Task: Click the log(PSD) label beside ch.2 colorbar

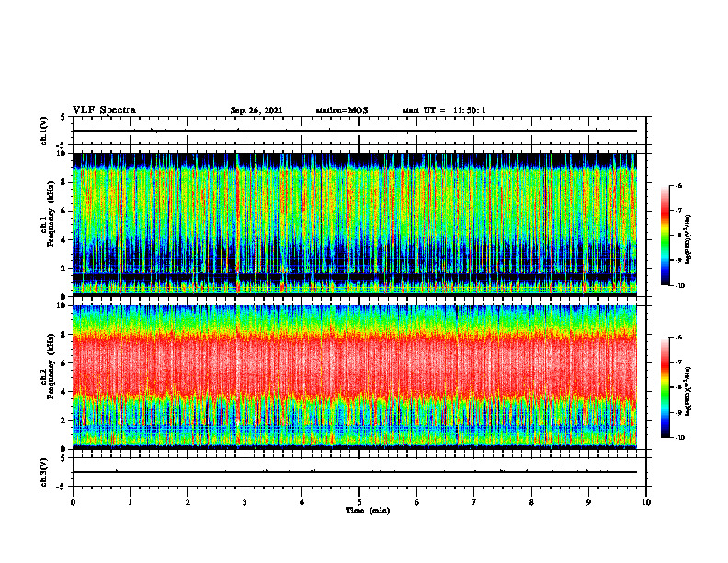Action: coord(689,391)
